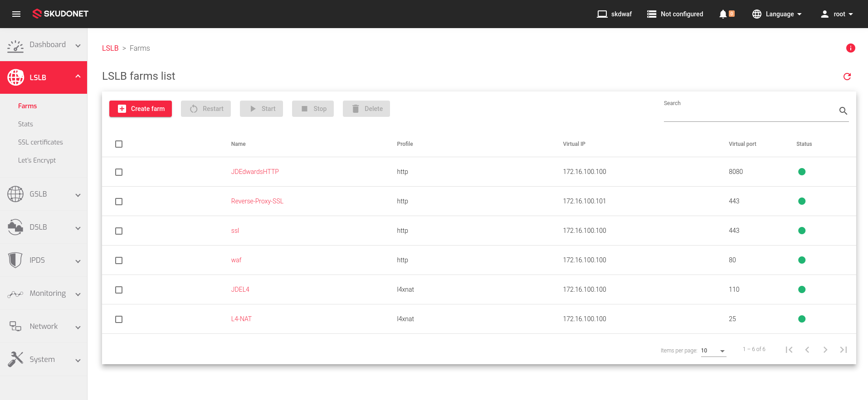Click the System tools icon

tap(15, 359)
